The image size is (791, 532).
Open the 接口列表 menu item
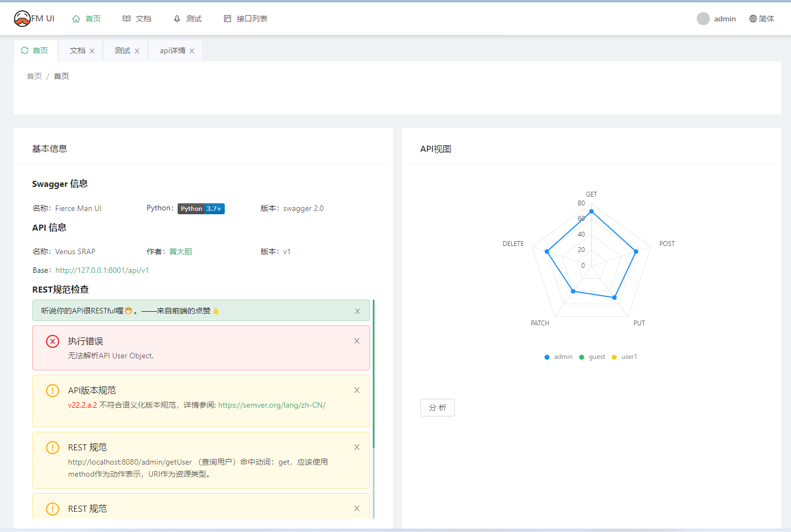coord(246,19)
